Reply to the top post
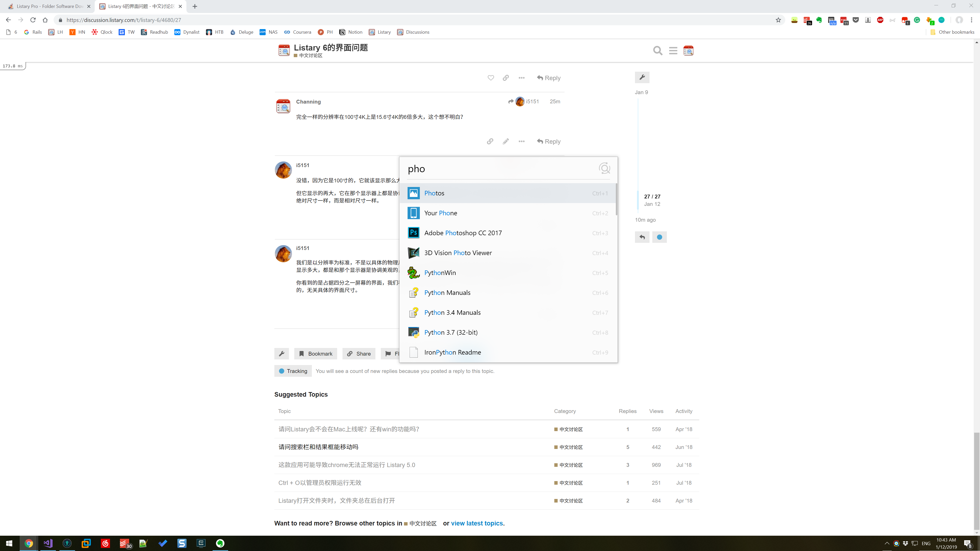 pos(549,78)
